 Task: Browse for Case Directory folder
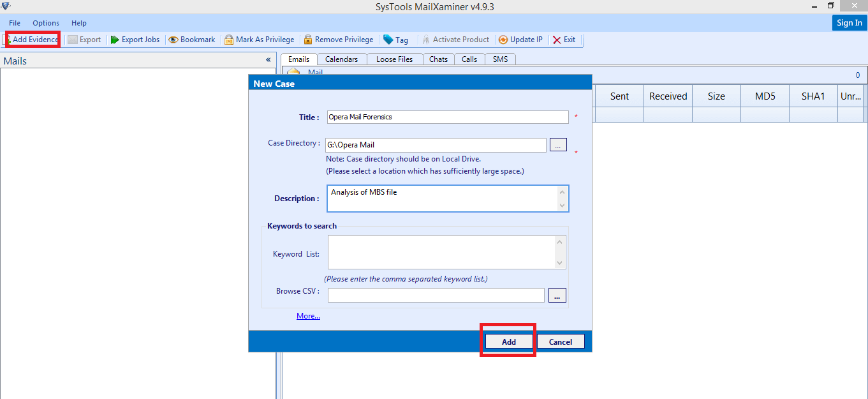558,145
